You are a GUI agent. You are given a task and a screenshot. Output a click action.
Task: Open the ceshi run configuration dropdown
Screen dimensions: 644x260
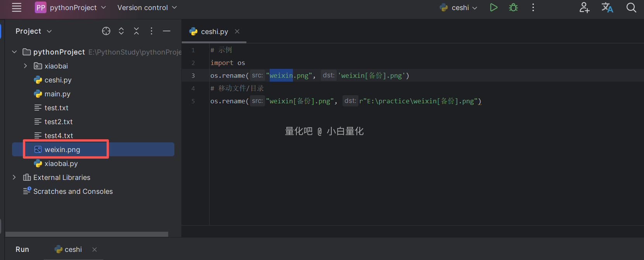point(459,7)
